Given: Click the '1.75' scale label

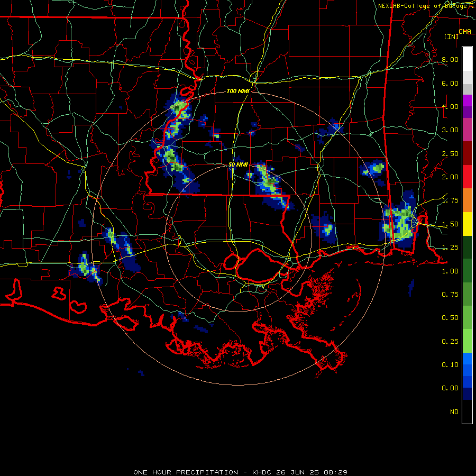Looking at the screenshot, I should pos(450,200).
